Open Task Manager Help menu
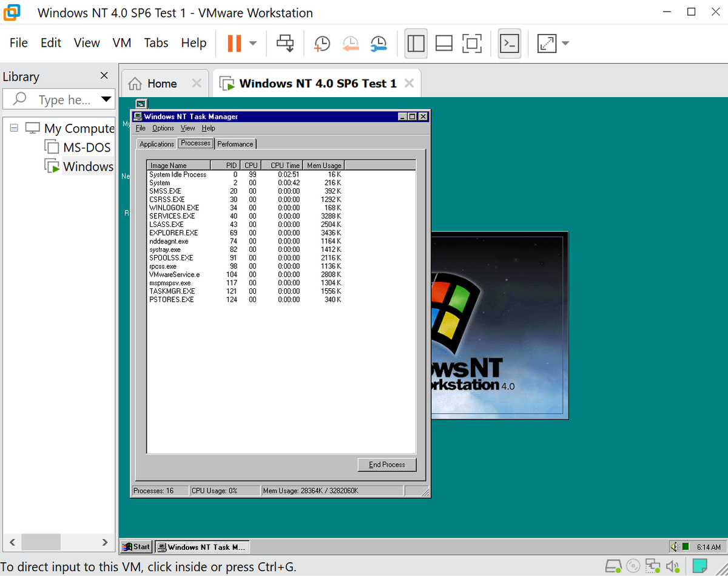The width and height of the screenshot is (728, 576). 209,128
